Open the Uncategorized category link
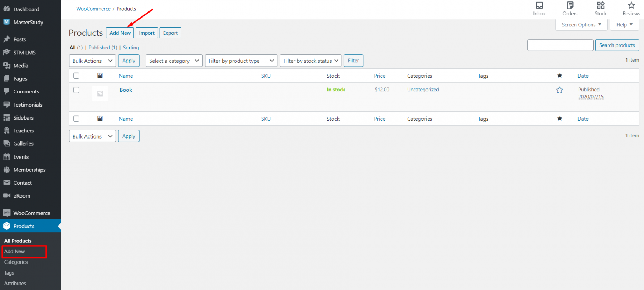644x290 pixels. pyautogui.click(x=423, y=90)
